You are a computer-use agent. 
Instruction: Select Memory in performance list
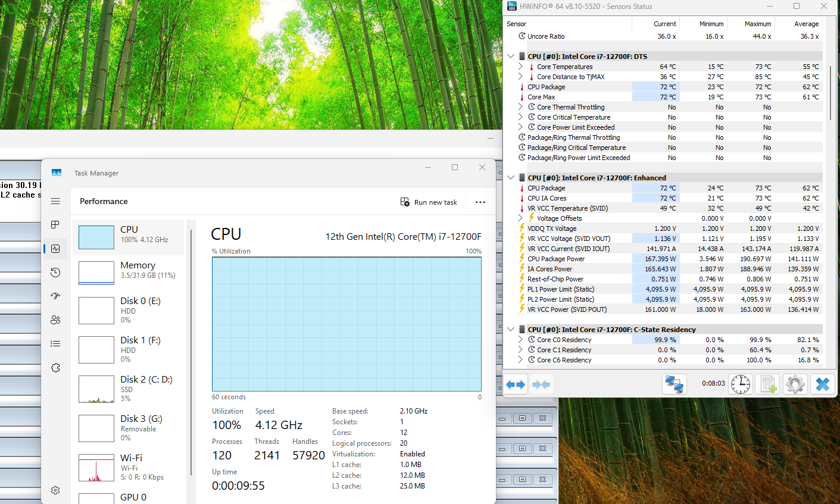tap(128, 273)
